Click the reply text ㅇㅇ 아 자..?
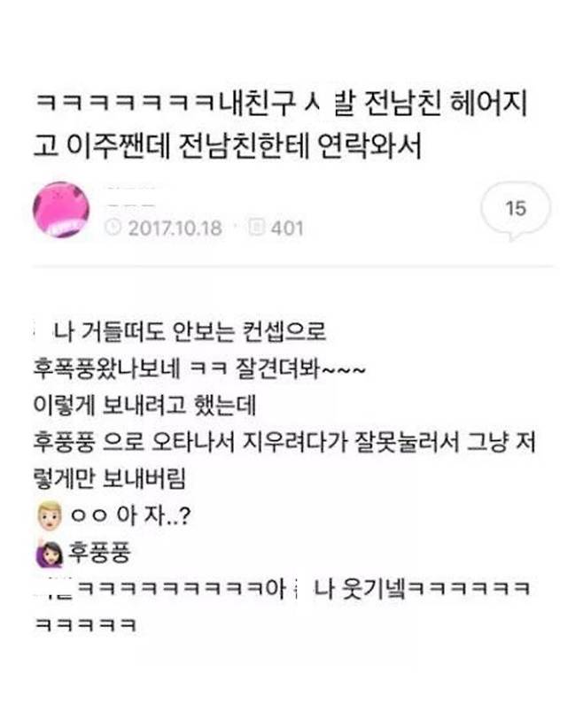 pyautogui.click(x=130, y=515)
